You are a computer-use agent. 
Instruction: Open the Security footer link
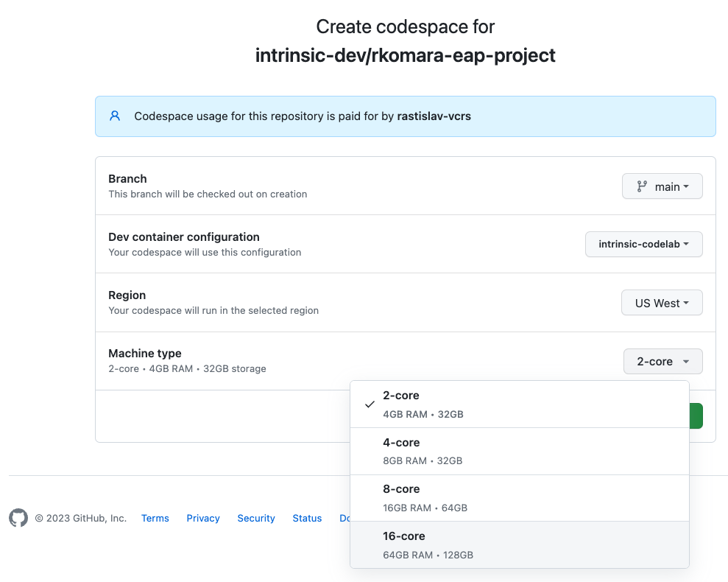(256, 518)
